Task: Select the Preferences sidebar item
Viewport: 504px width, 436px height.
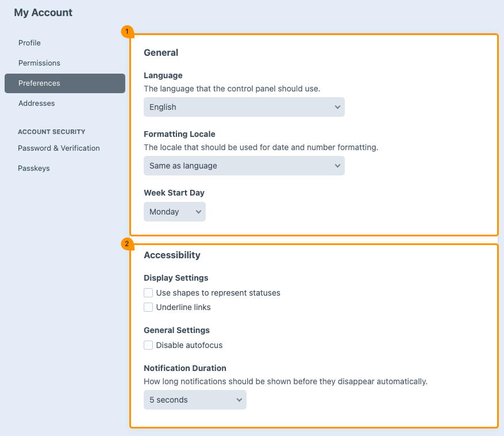Action: tap(39, 83)
